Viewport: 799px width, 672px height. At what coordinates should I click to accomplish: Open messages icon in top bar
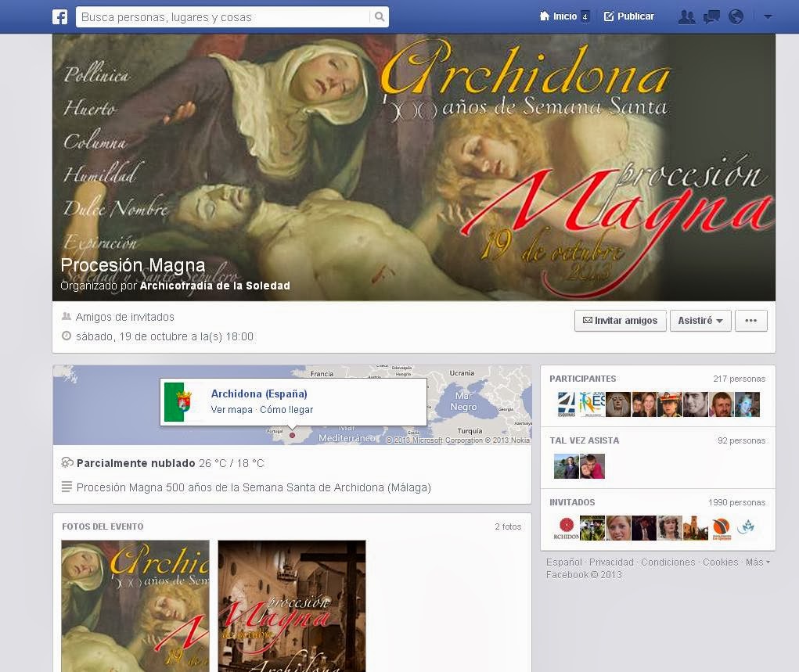tap(711, 16)
